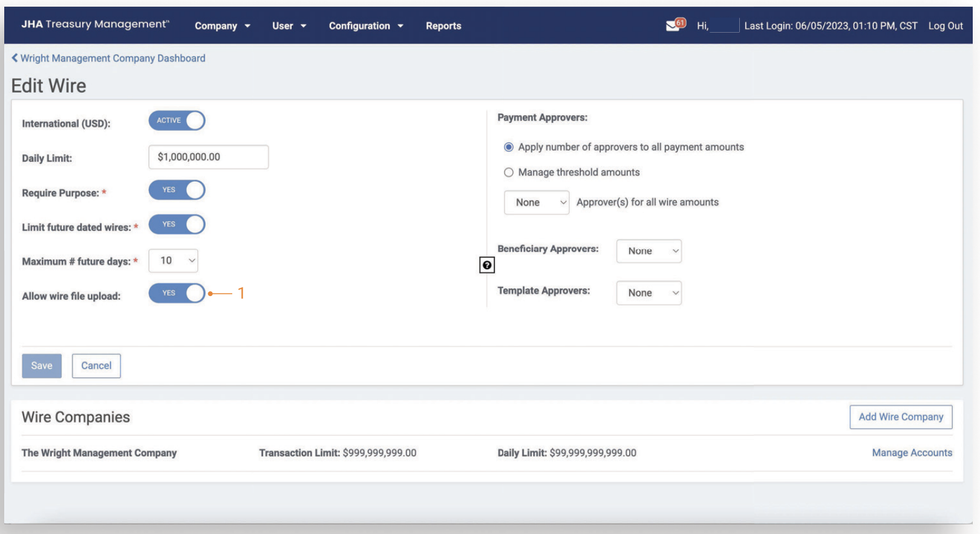Expand the Beneficiary Approvers dropdown
The width and height of the screenshot is (980, 534).
point(648,251)
